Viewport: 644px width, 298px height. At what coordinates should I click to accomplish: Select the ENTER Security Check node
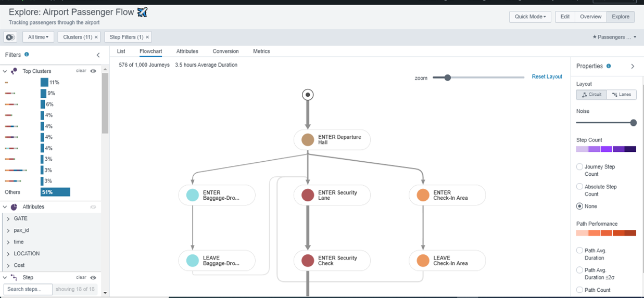(332, 261)
